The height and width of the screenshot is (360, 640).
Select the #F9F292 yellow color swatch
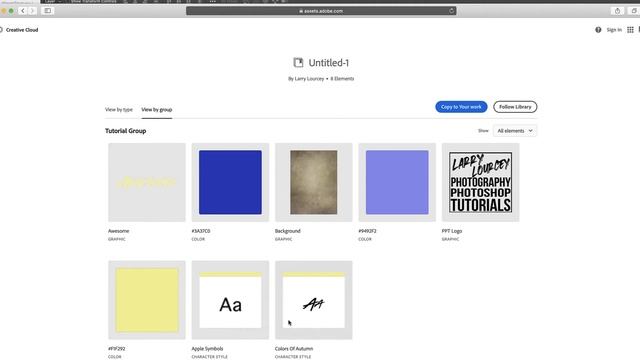(x=147, y=300)
